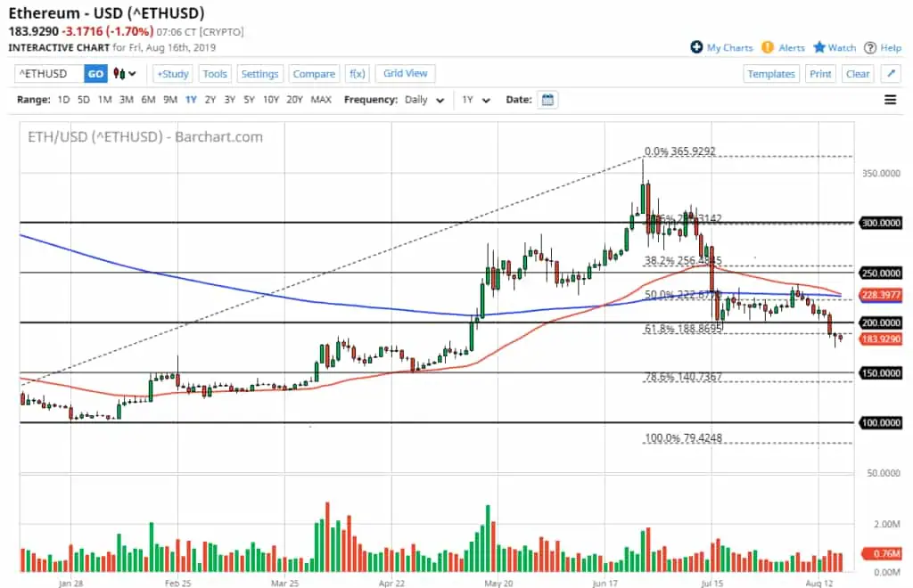Select the 5D range
The width and height of the screenshot is (913, 588).
coord(84,100)
